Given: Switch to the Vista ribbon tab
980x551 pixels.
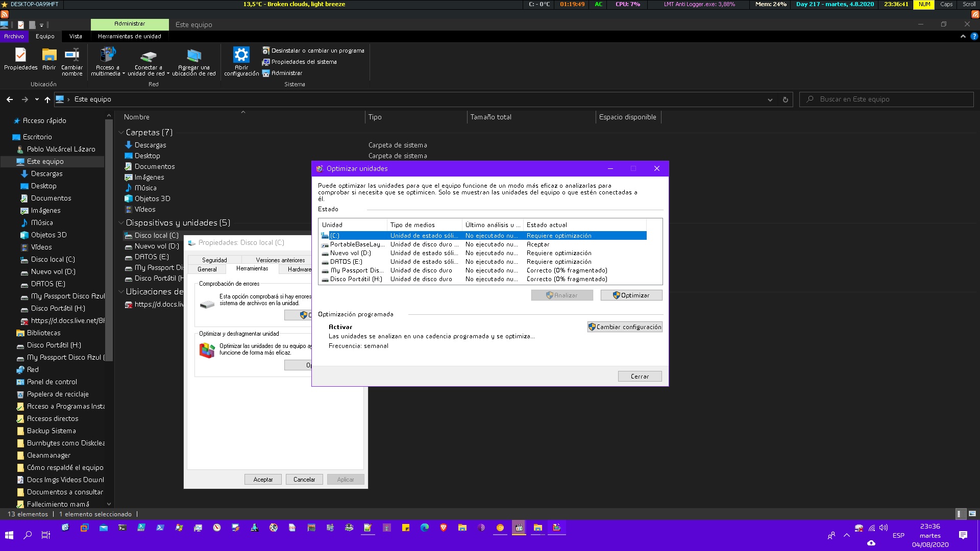Looking at the screenshot, I should pos(76,37).
